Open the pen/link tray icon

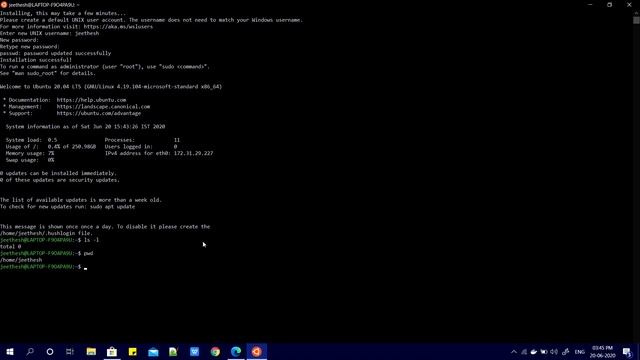566,352
